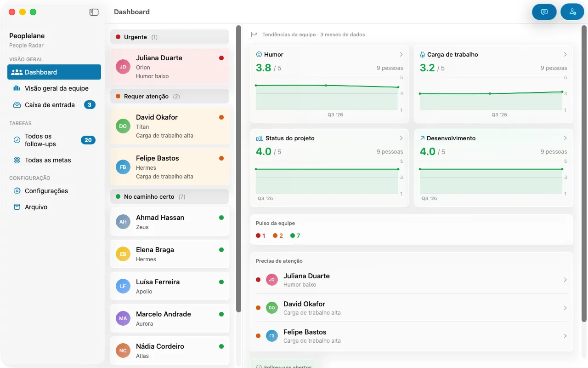
Task: Collapse the No caminho certo group header
Action: (170, 196)
